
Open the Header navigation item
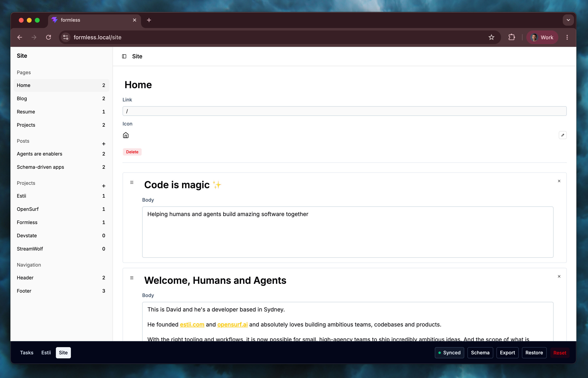tap(61, 278)
